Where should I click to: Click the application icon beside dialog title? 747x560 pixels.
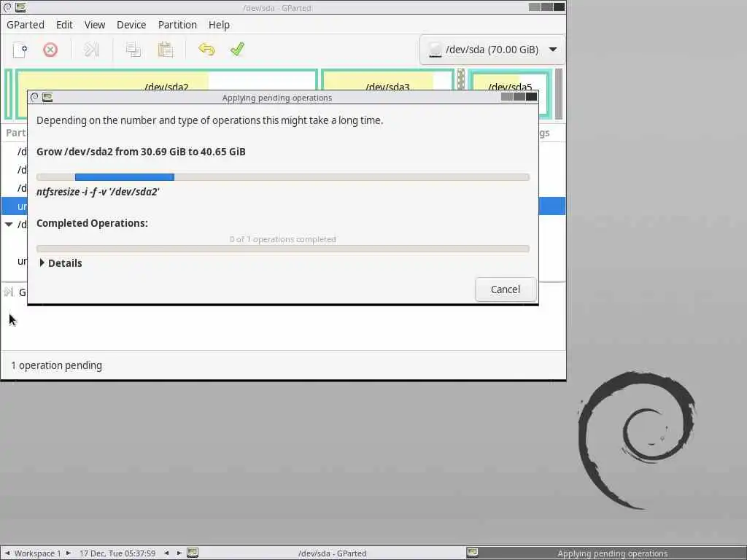(47, 97)
